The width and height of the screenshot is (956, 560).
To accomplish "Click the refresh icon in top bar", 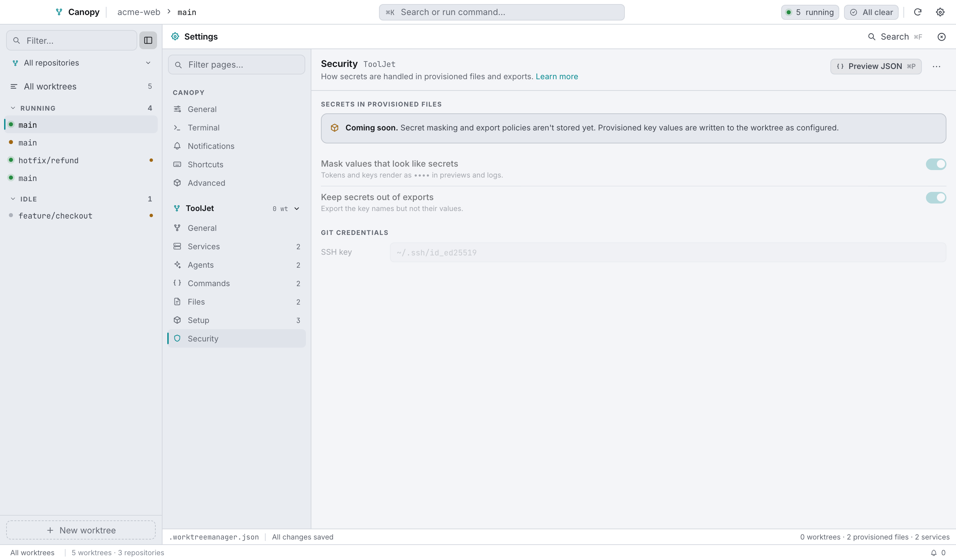I will point(917,12).
